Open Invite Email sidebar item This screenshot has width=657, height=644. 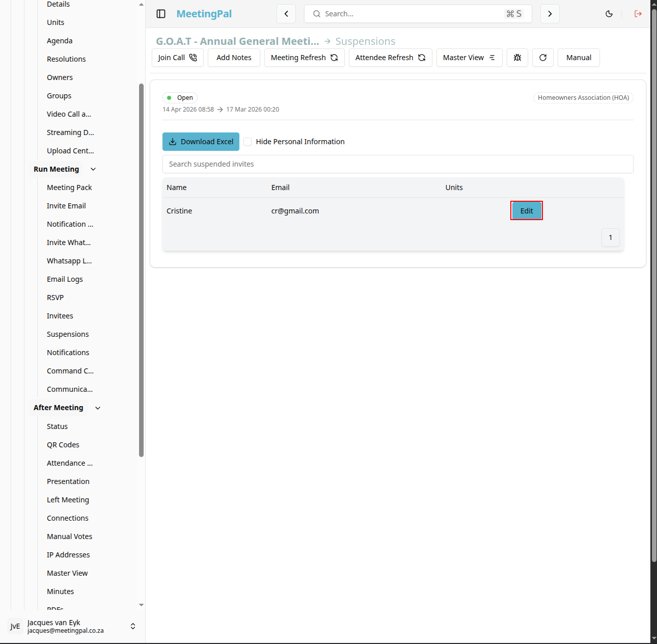point(66,206)
